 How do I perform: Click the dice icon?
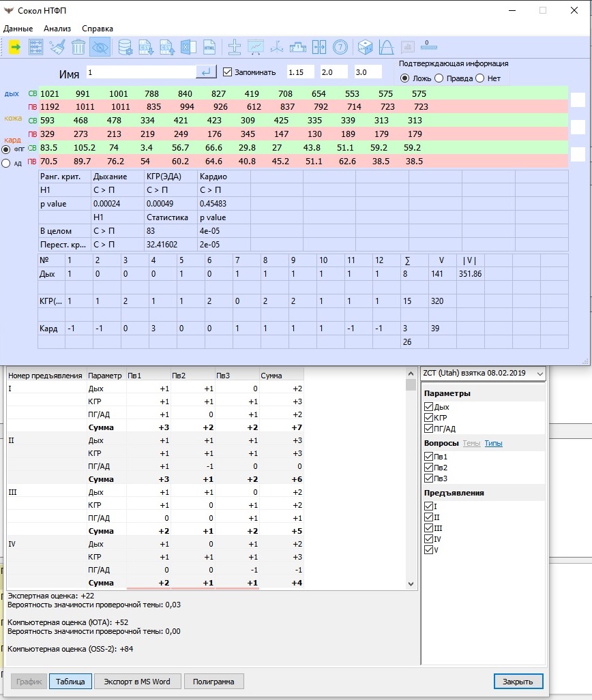365,47
